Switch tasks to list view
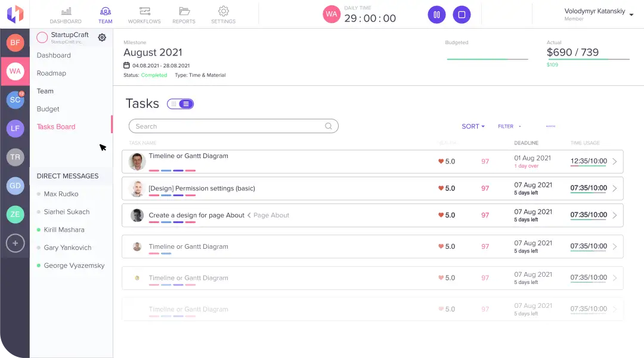 pos(186,104)
